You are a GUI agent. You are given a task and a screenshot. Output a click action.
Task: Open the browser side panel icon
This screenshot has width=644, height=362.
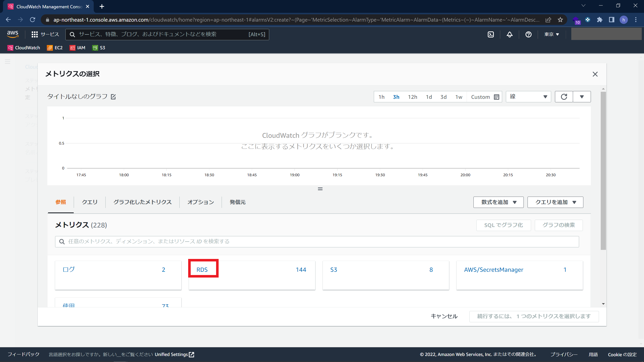click(612, 20)
